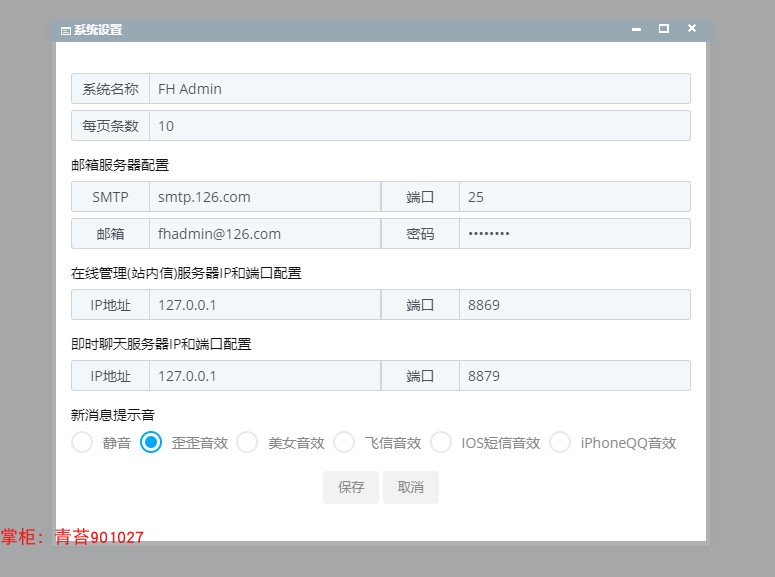
Task: Click the port field showing 8869
Action: [575, 305]
